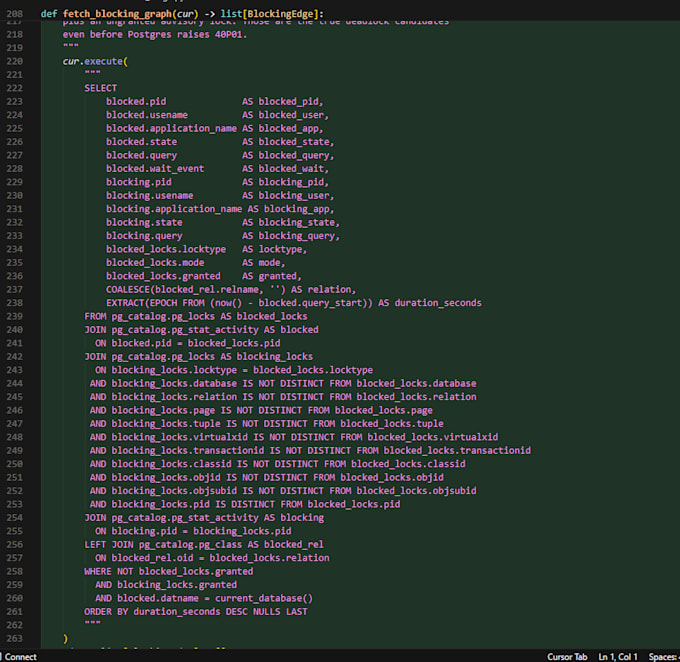Click blocking_locks.page in the join condition

coord(163,410)
